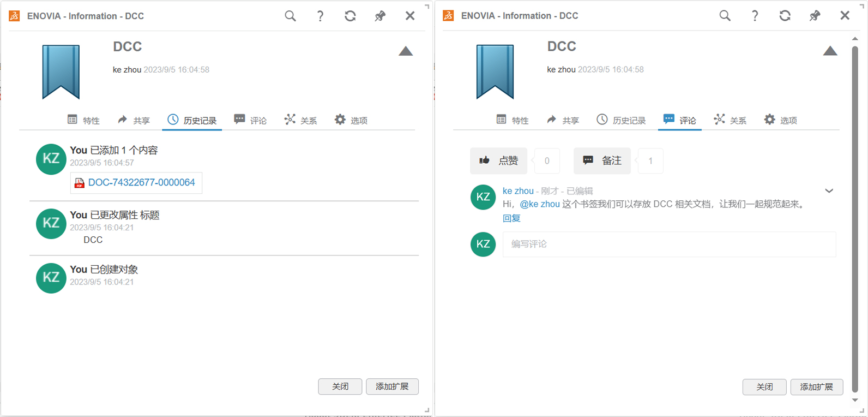This screenshot has width=868, height=417.
Task: Click scroll-up arrow in right window scrollbar
Action: pos(855,39)
